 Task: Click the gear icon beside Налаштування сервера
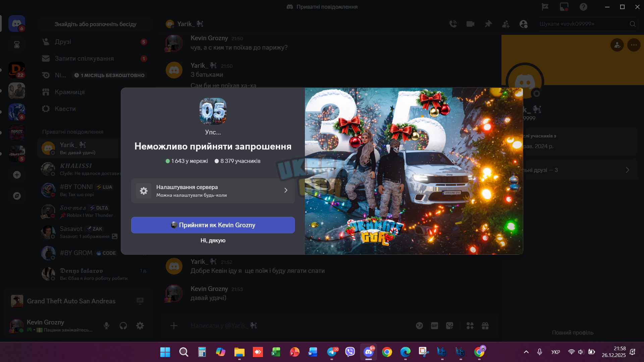click(144, 191)
